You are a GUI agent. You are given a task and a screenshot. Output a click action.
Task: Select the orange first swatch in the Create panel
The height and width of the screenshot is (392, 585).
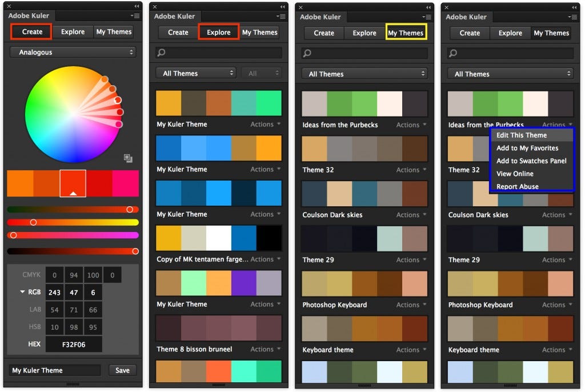(20, 183)
